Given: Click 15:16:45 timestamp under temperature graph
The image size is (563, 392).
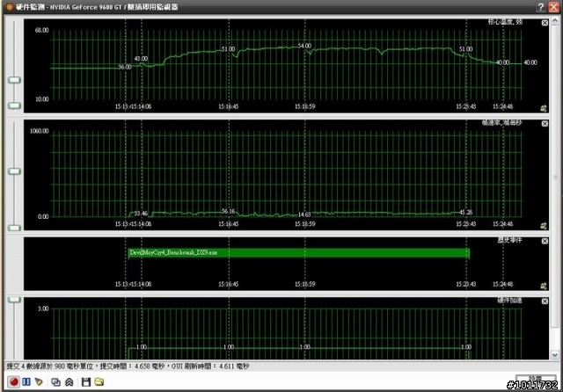Looking at the screenshot, I should [229, 106].
